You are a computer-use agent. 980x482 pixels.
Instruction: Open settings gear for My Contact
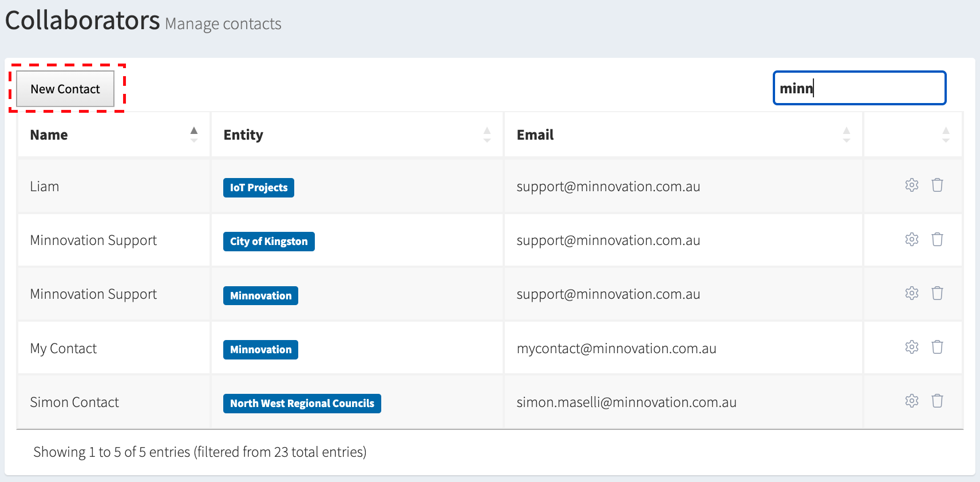911,347
